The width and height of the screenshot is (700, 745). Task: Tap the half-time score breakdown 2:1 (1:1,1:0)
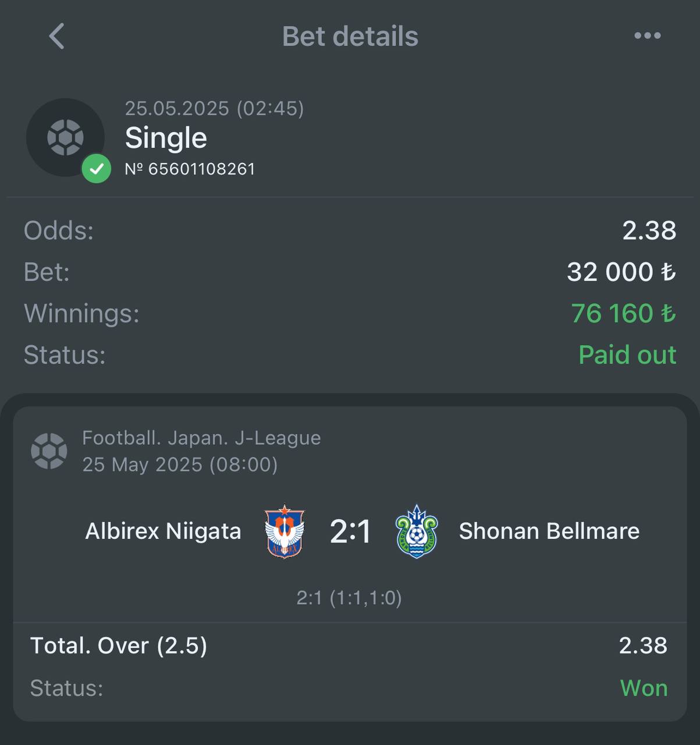349,598
